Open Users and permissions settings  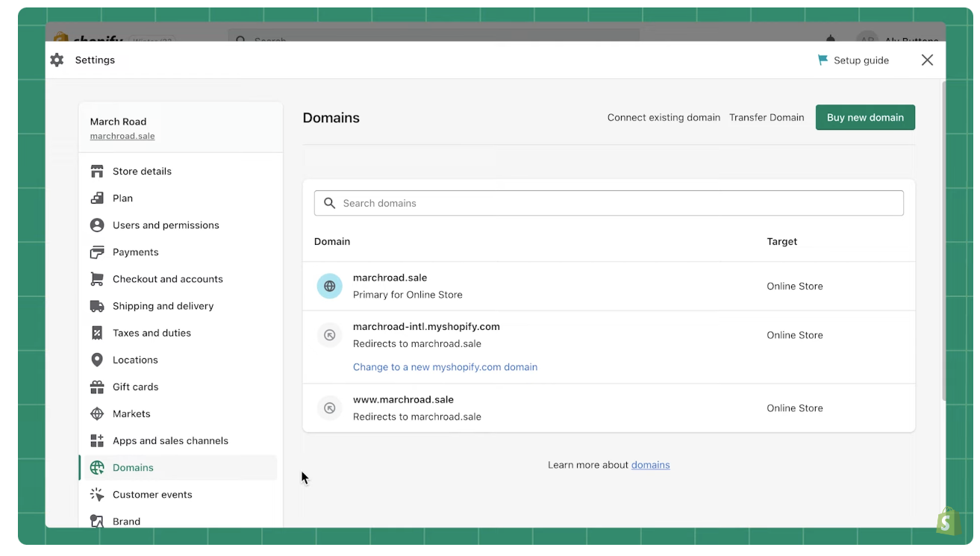click(165, 225)
